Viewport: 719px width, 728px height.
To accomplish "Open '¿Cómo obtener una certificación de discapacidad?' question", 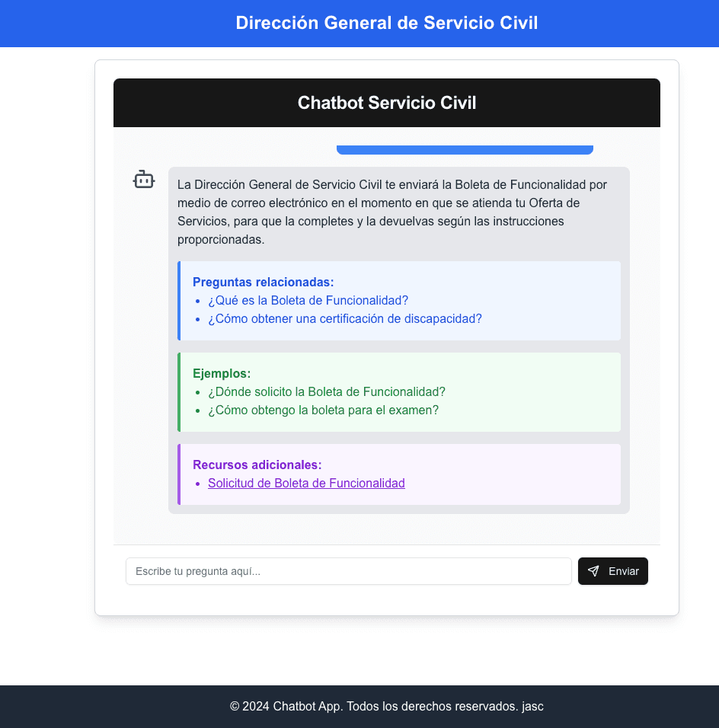I will pyautogui.click(x=344, y=318).
